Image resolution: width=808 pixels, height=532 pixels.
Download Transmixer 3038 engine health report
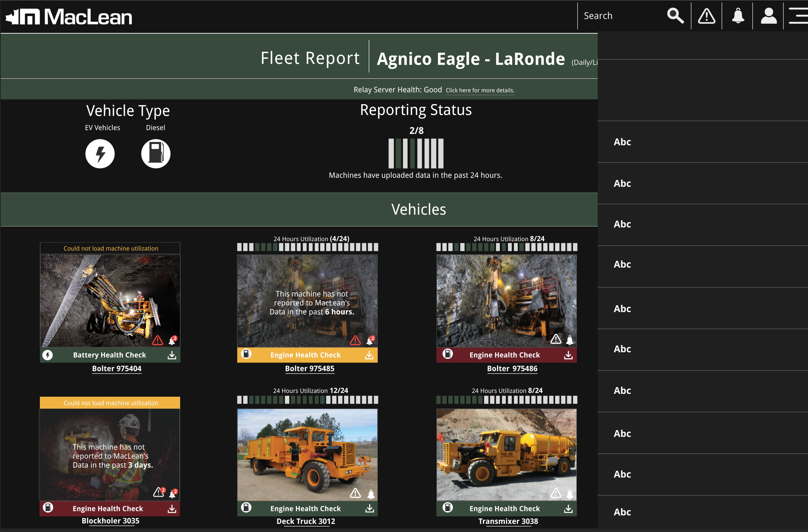(x=568, y=509)
